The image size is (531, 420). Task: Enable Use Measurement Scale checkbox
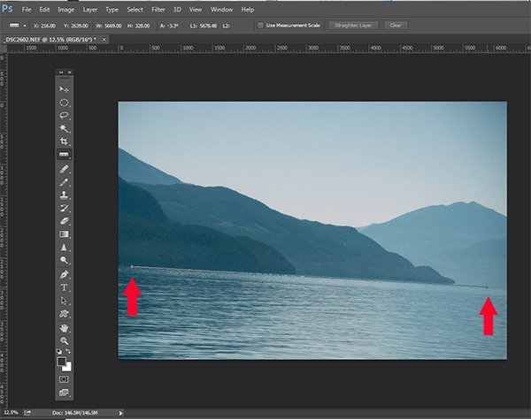click(261, 25)
